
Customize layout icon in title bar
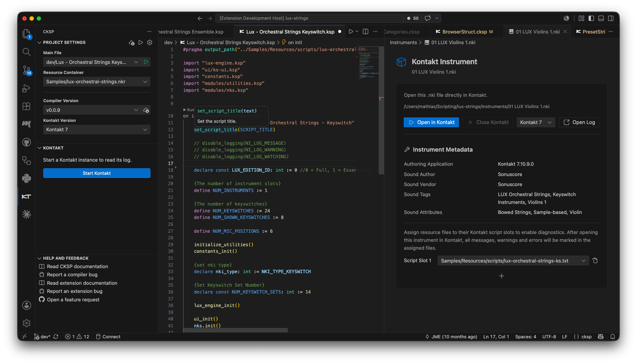(x=582, y=18)
